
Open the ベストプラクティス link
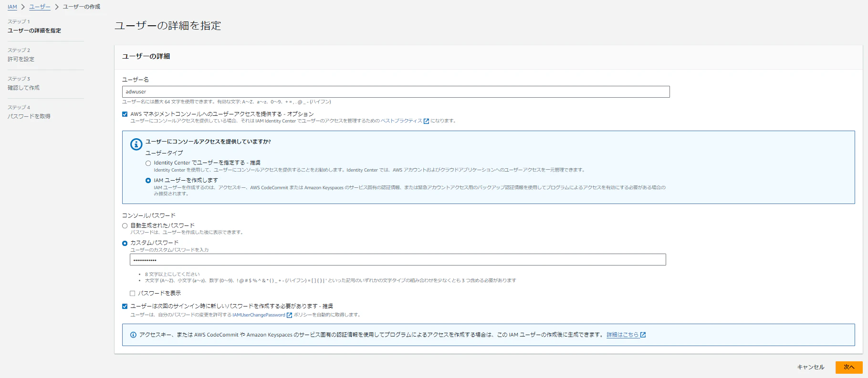pos(401,121)
